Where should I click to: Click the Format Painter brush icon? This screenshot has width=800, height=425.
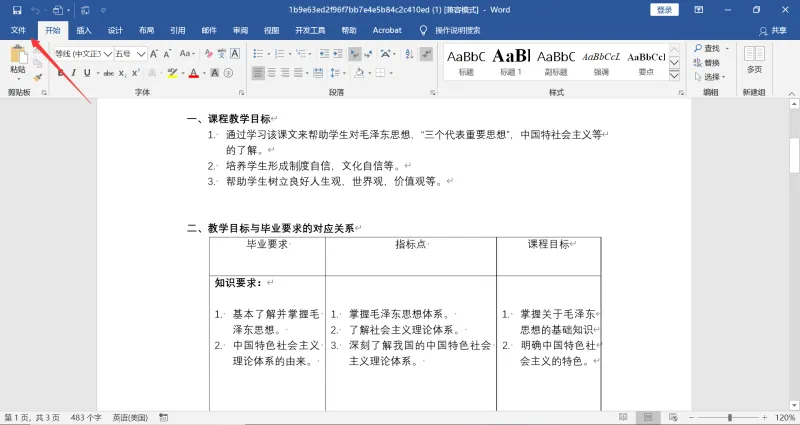pyautogui.click(x=37, y=78)
